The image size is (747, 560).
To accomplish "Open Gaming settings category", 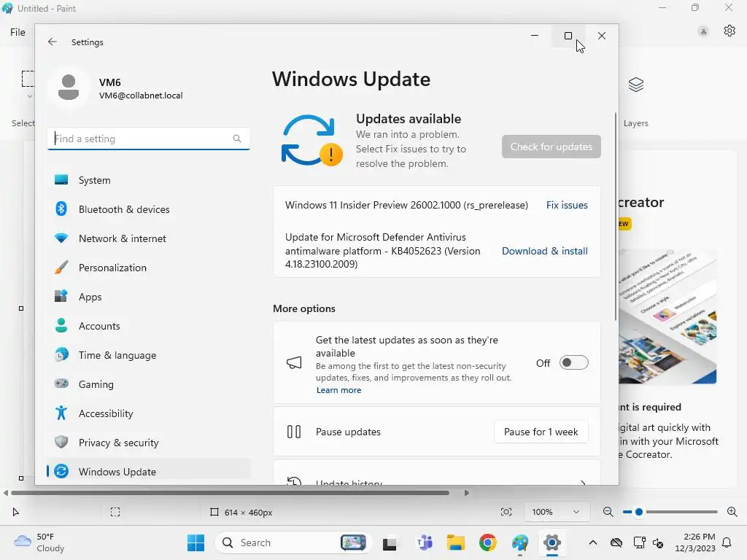I will click(149, 384).
